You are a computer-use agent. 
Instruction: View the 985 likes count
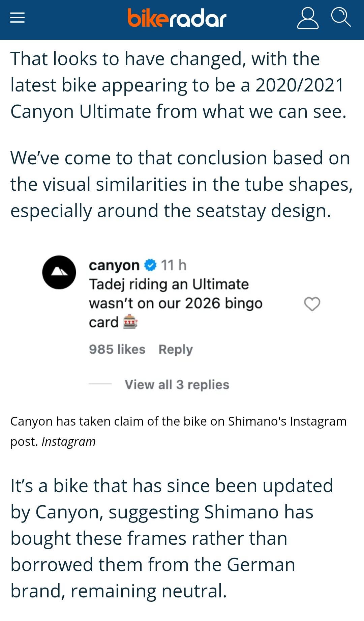117,349
